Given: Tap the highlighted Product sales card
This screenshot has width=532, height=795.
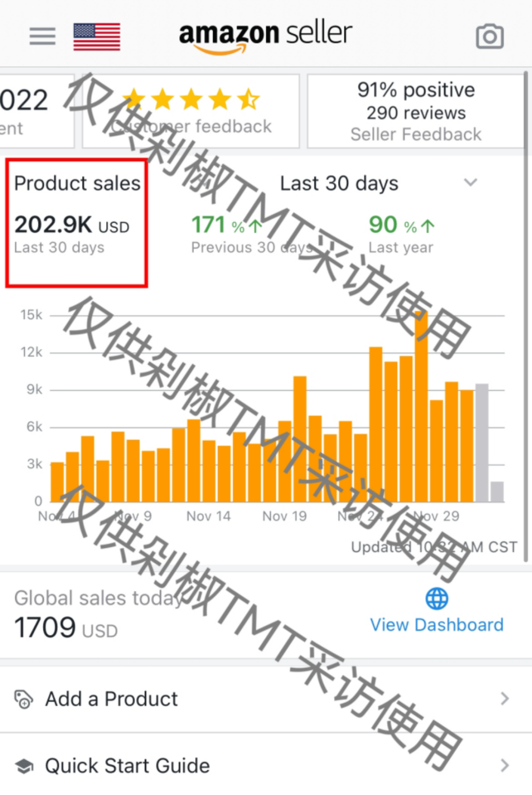Looking at the screenshot, I should point(75,222).
